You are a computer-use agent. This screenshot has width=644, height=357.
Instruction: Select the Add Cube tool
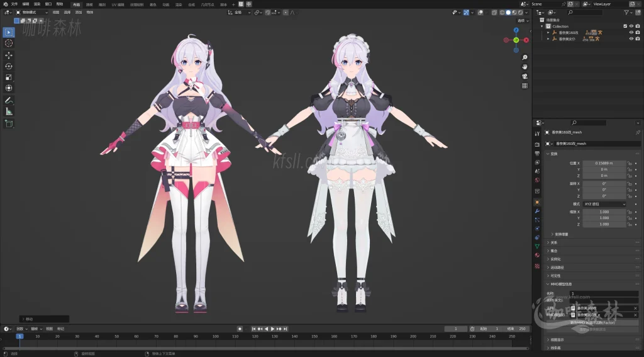click(x=9, y=123)
